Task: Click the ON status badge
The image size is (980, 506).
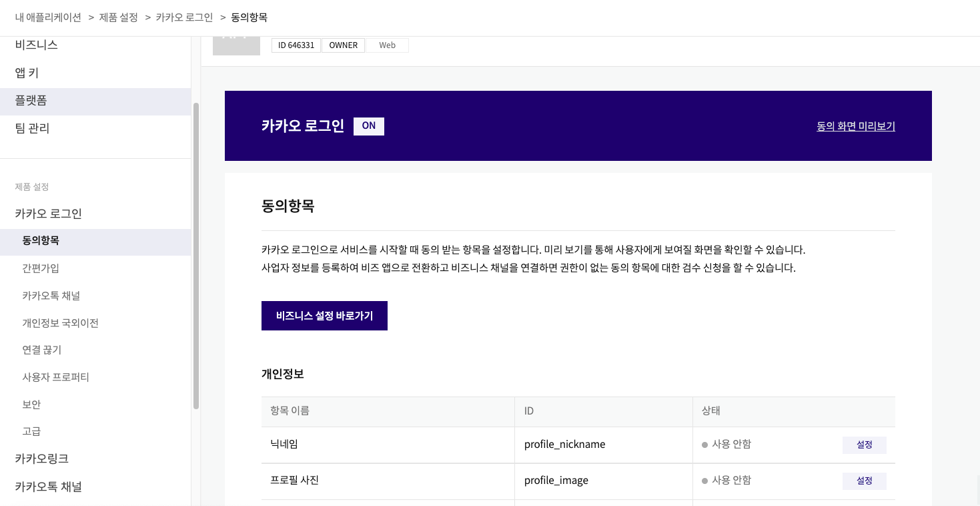Action: click(369, 125)
